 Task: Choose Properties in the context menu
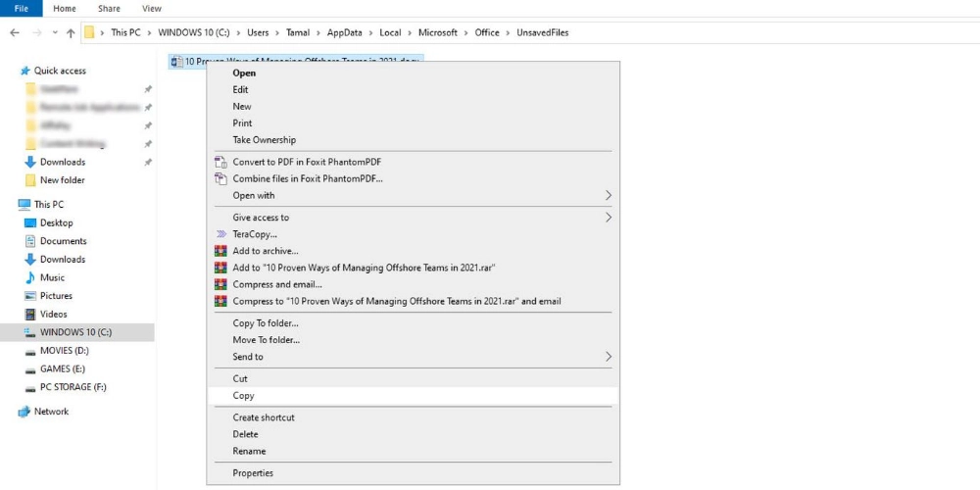pos(253,473)
